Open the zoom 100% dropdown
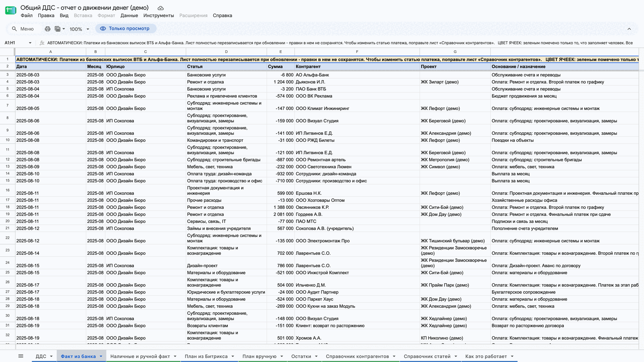644x362 pixels. 79,29
